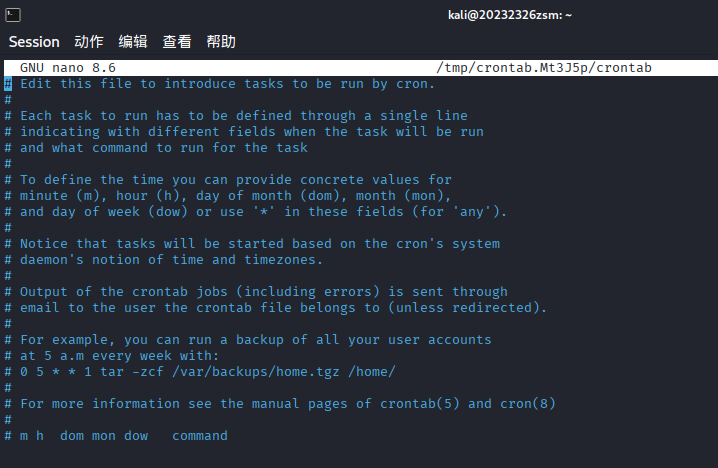Image resolution: width=718 pixels, height=468 pixels.
Task: Click the 'To define the time' comment line
Action: 235,180
